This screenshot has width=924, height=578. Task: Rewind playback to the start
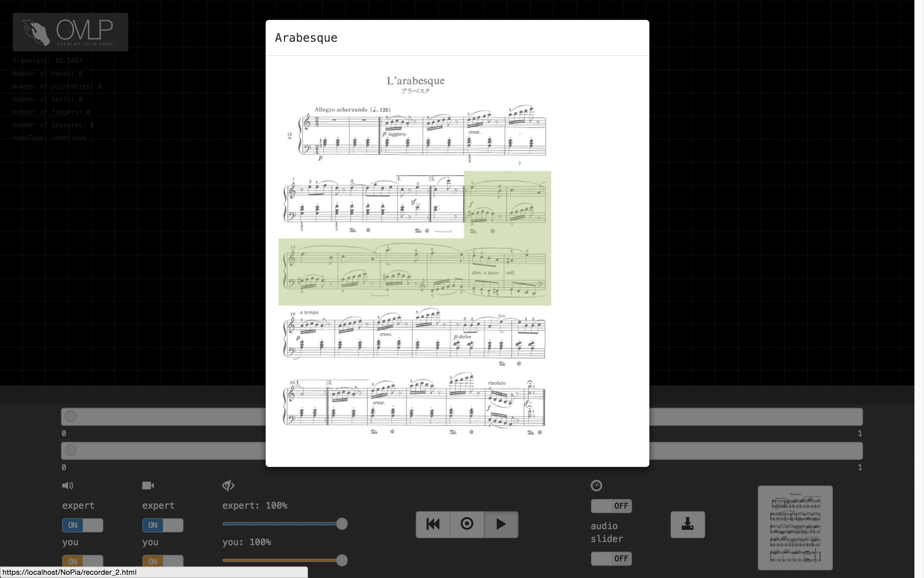coord(433,524)
